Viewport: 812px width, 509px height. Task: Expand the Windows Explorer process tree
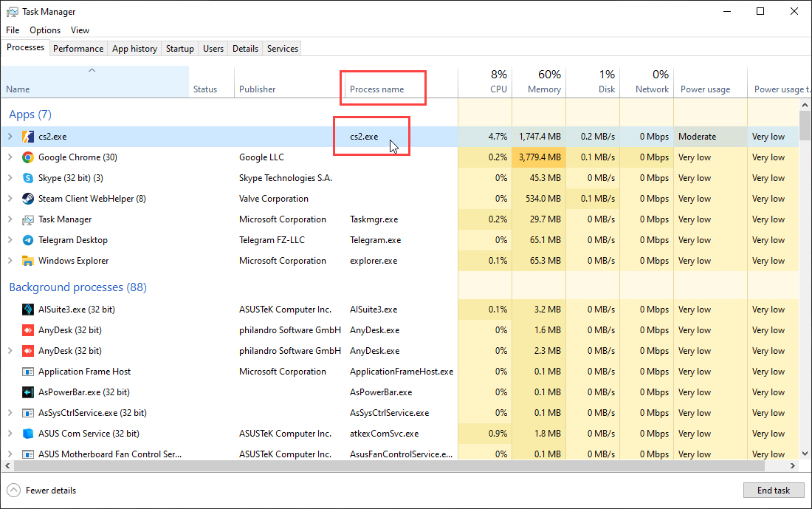(x=10, y=261)
